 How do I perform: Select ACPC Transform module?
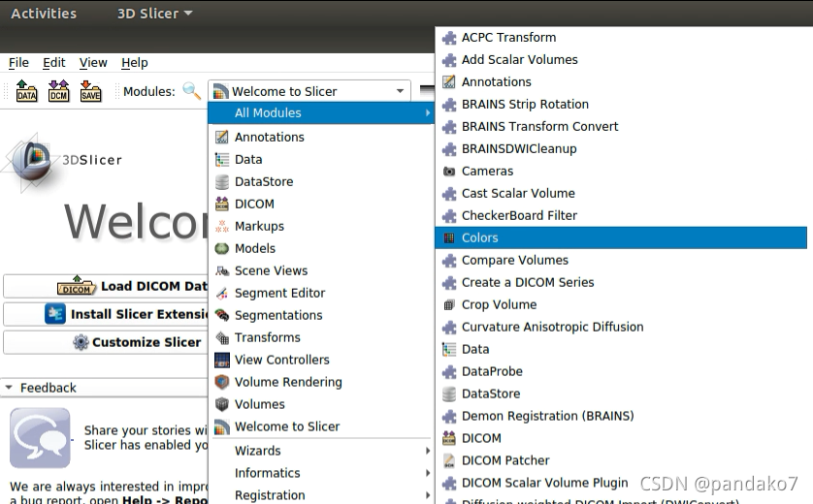click(x=621, y=37)
